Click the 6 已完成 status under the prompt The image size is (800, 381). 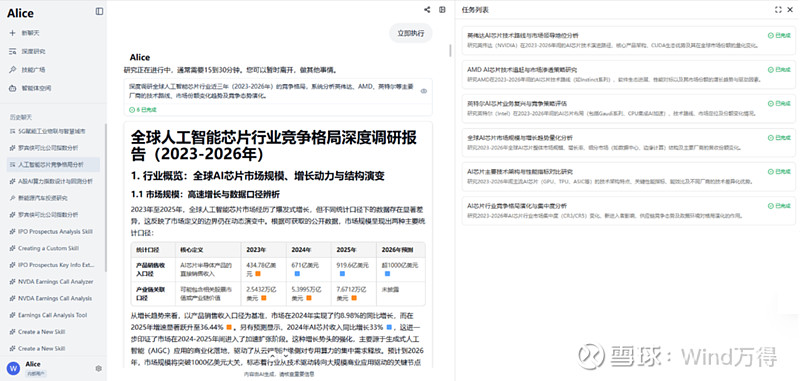[143, 110]
